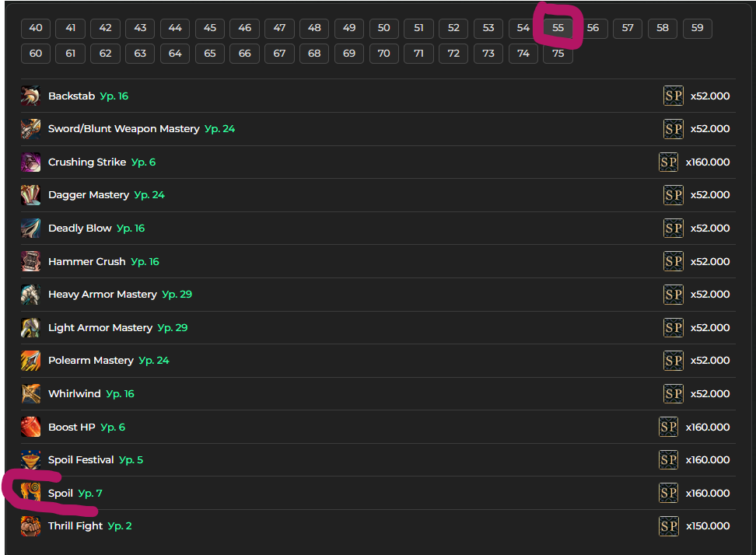Select the level 55 tab

coord(558,28)
